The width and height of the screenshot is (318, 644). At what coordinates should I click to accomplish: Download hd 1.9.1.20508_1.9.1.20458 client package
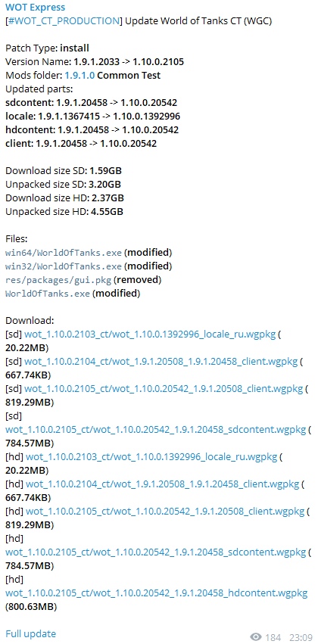(x=162, y=484)
